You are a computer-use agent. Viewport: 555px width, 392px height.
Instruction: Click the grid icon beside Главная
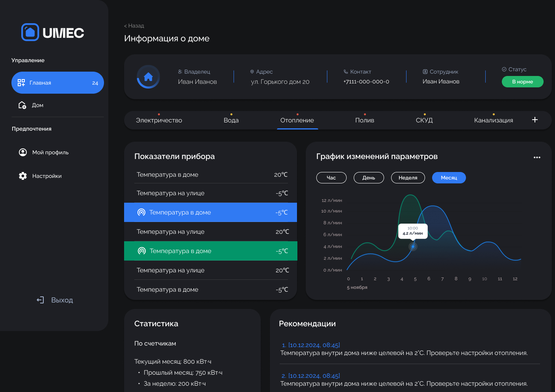coord(21,83)
